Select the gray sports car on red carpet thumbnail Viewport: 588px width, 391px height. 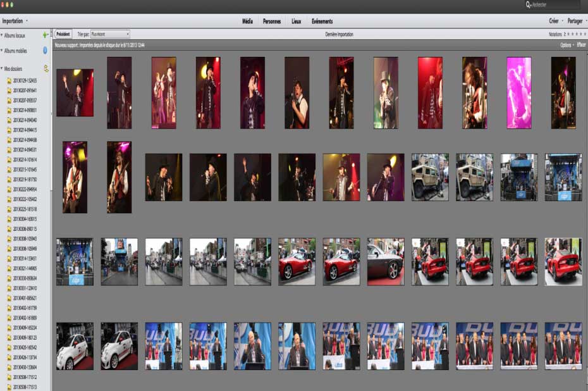pyautogui.click(x=386, y=261)
